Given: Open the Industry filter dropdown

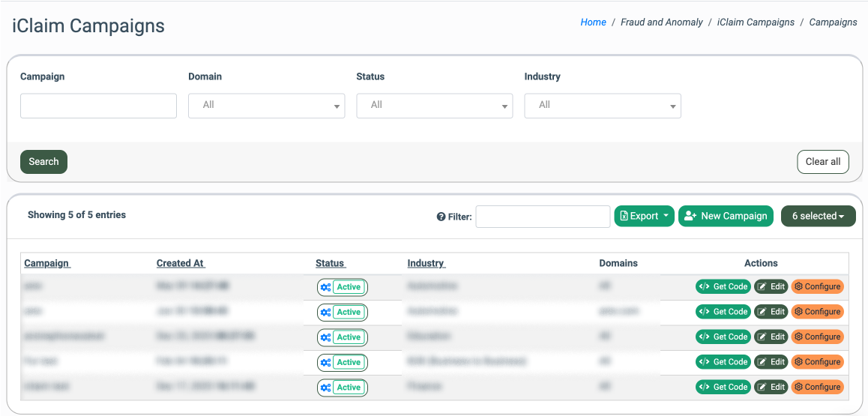Looking at the screenshot, I should pos(603,106).
